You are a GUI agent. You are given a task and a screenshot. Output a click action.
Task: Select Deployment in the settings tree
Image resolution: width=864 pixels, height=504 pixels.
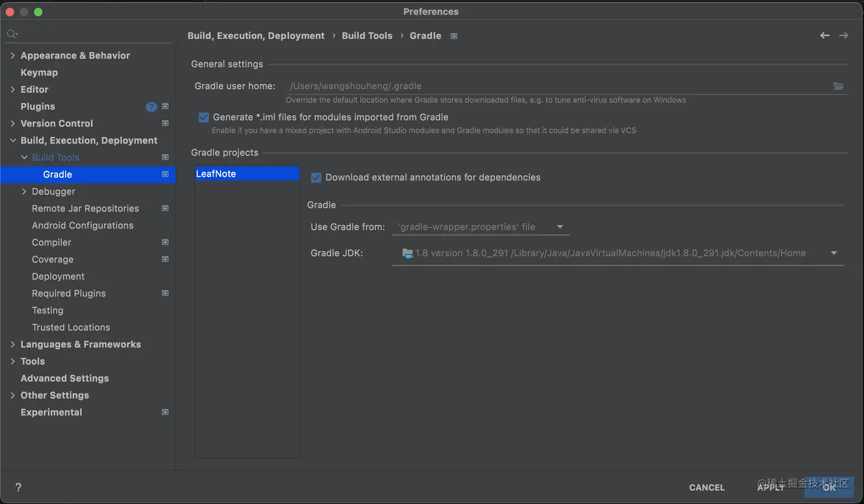58,277
